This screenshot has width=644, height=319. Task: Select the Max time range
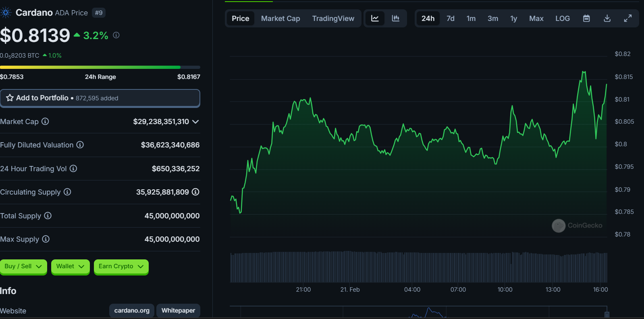coord(536,18)
